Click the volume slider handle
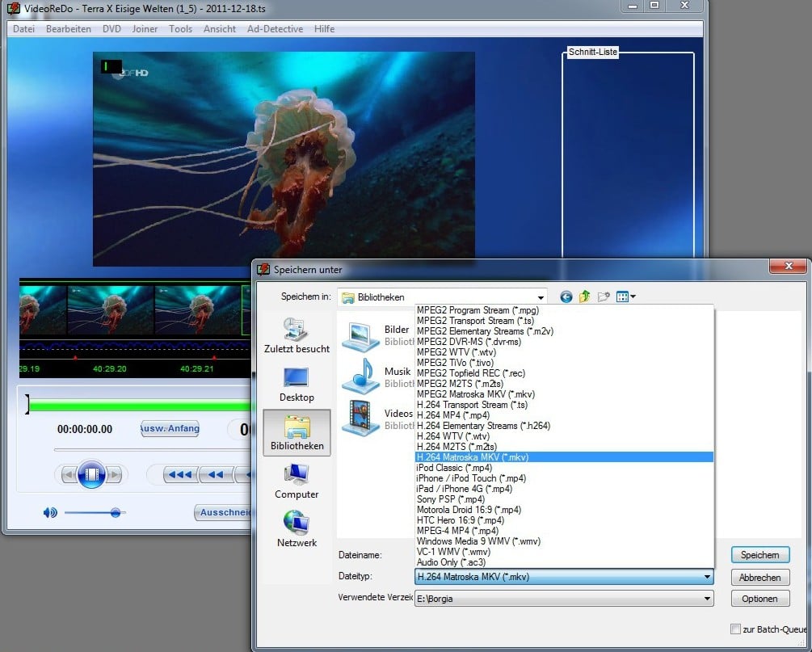The width and height of the screenshot is (812, 652). (116, 513)
